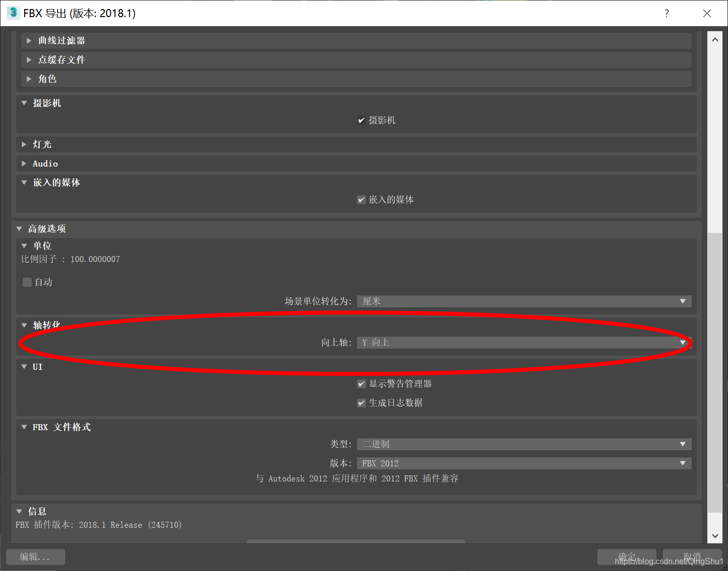Close the FBX export dialog
728x571 pixels.
coord(707,14)
